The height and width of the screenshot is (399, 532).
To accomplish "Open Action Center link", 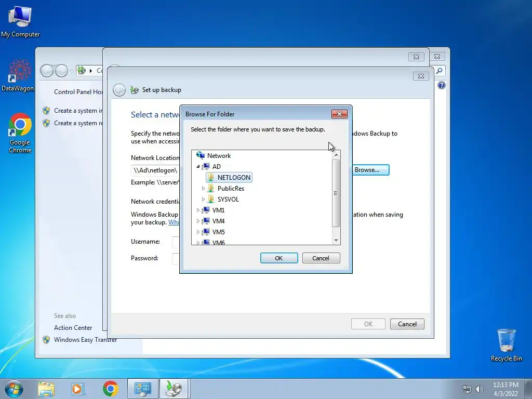I will (x=73, y=327).
